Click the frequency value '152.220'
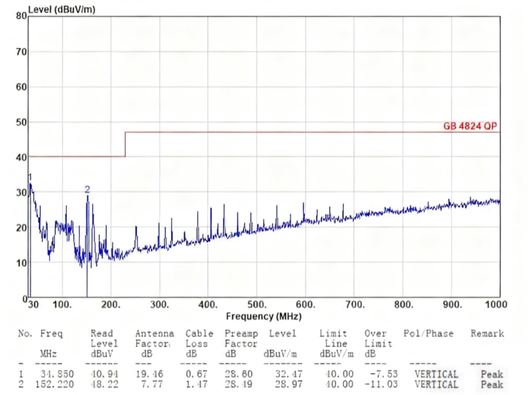Image resolution: width=532 pixels, height=395 pixels. pos(54,385)
